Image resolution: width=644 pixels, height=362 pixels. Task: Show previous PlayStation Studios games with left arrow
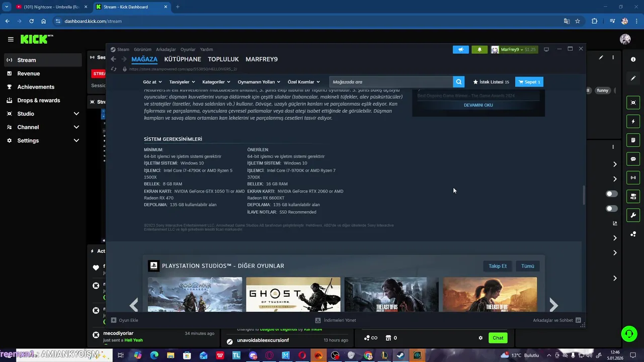point(134,305)
